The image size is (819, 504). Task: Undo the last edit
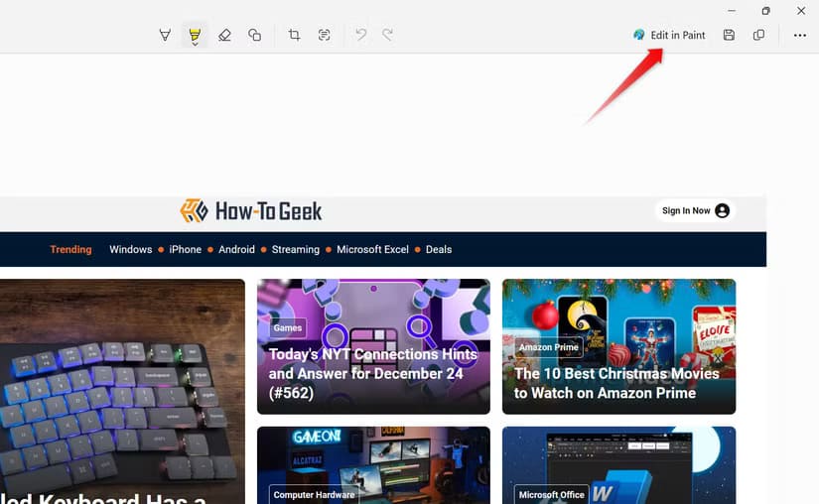361,35
